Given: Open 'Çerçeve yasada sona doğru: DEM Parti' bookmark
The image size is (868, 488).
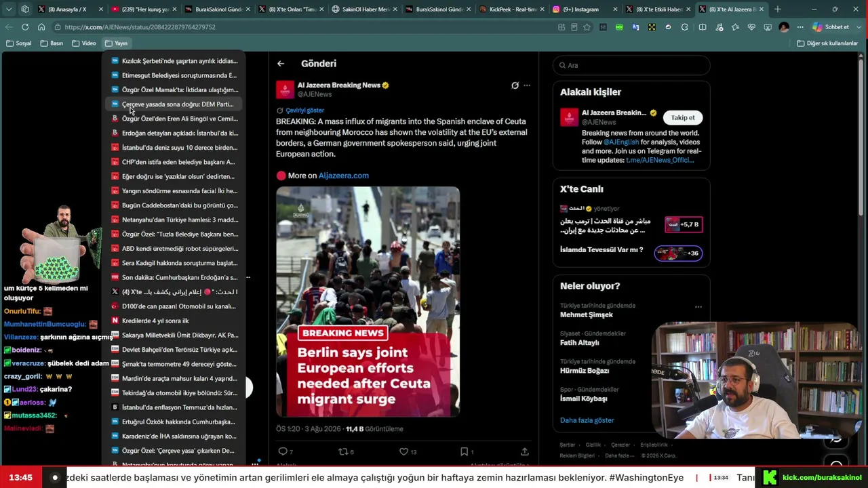Looking at the screenshot, I should (174, 104).
